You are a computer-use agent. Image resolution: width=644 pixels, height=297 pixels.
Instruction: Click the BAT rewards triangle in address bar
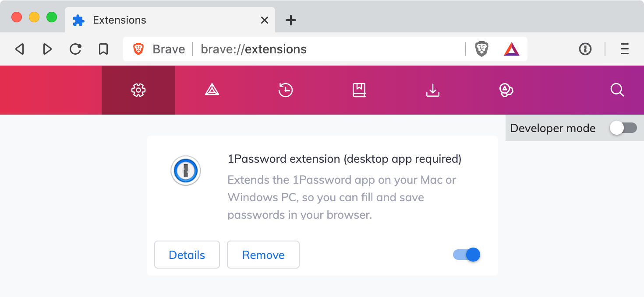(x=511, y=49)
